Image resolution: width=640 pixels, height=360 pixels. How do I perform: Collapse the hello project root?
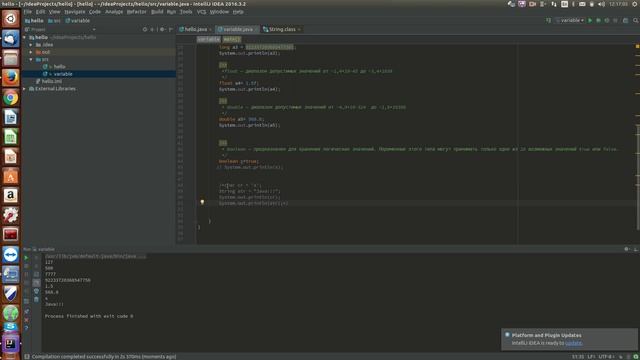(24, 37)
